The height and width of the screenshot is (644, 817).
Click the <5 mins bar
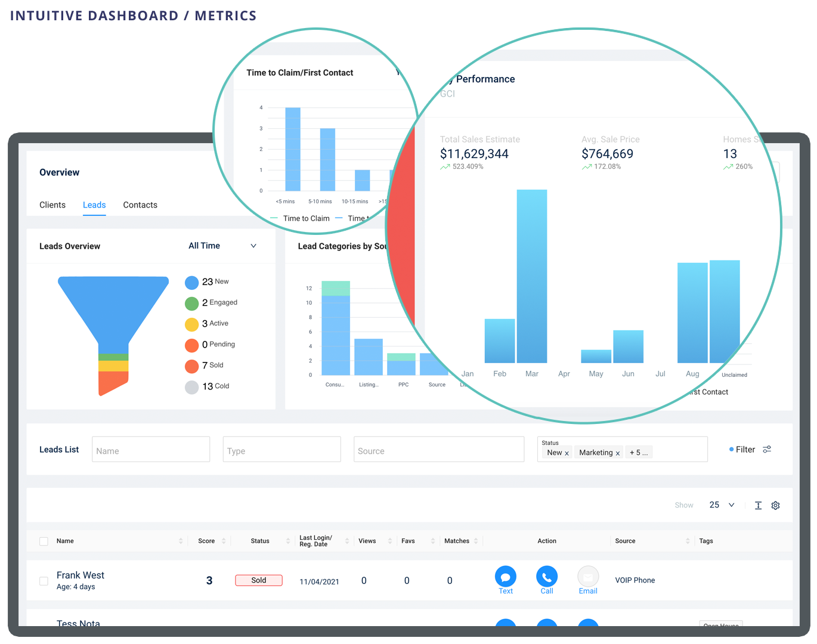click(x=293, y=149)
